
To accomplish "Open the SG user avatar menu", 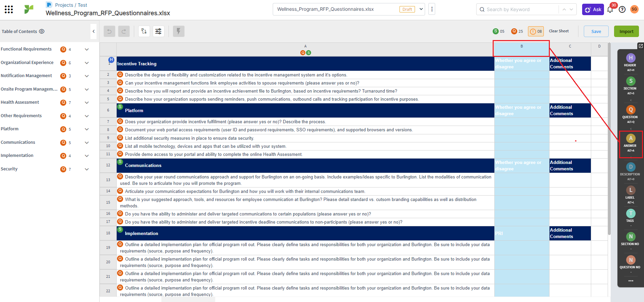I will pos(634,9).
